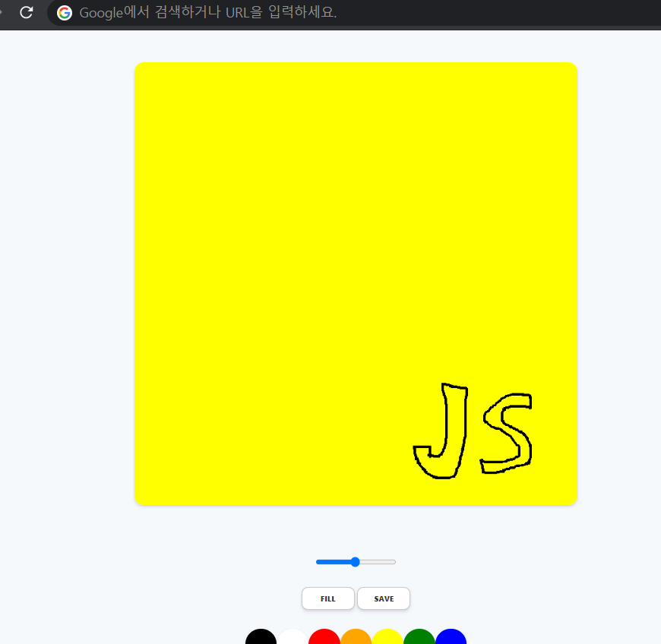This screenshot has width=661, height=644.
Task: Save the drawing with SAVE button
Action: [384, 598]
